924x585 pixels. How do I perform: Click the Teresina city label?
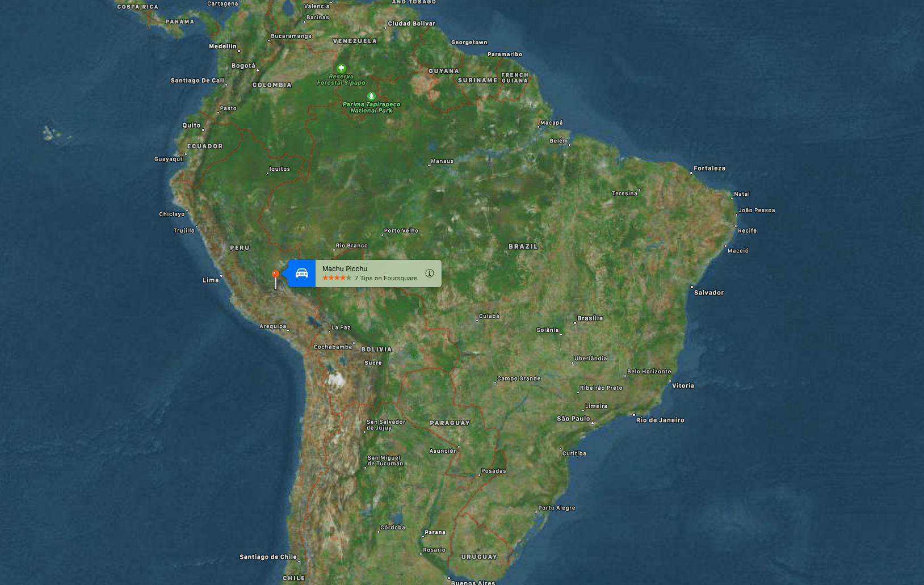coord(625,194)
